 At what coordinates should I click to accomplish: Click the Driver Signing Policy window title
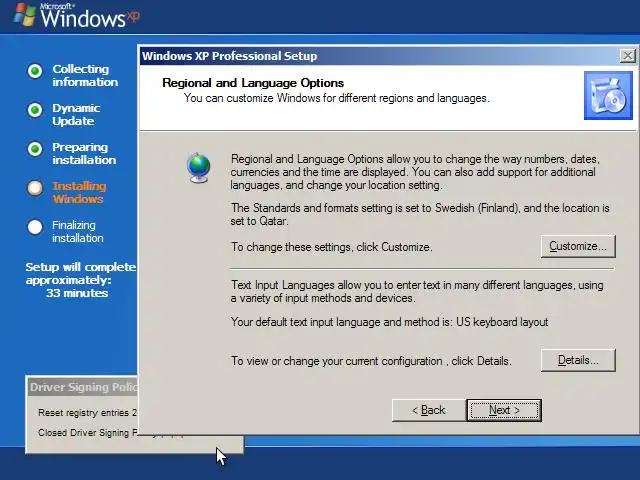point(83,387)
